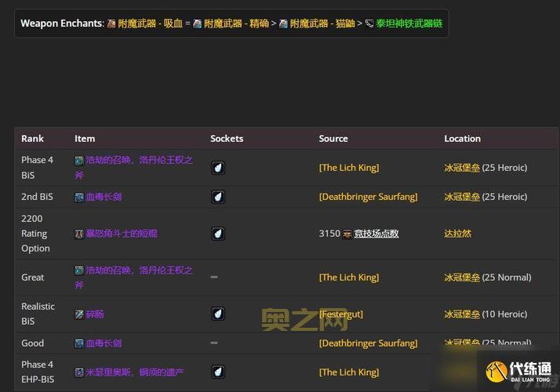Click socket gem icon in Phase 4 EHP-BiS row

click(218, 372)
